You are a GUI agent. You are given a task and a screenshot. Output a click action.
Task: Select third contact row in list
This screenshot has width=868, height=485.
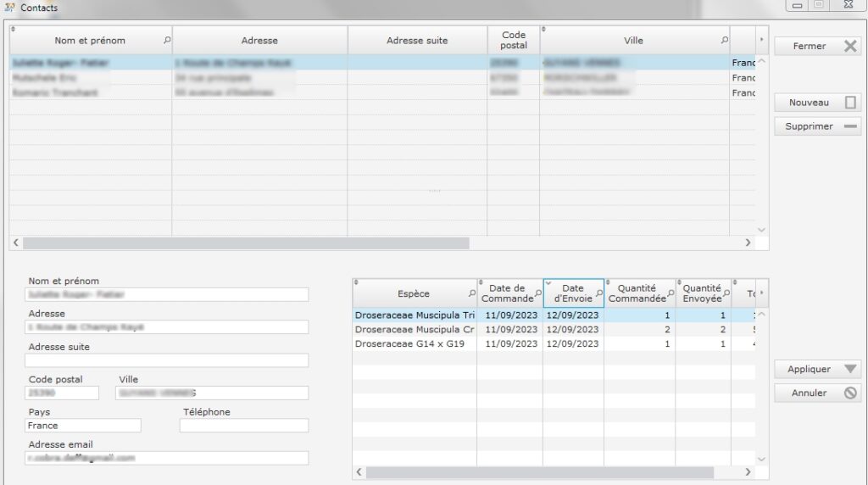point(382,92)
